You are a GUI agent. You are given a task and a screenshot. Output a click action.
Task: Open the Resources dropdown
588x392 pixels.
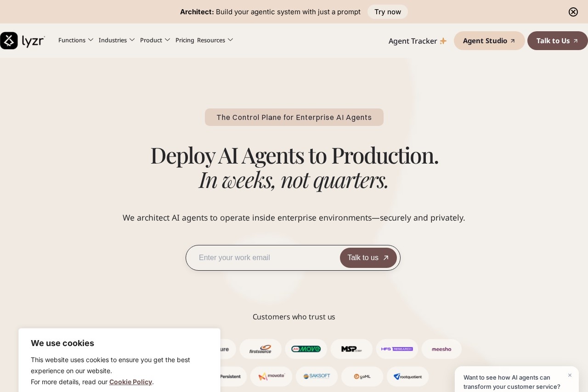pyautogui.click(x=211, y=40)
